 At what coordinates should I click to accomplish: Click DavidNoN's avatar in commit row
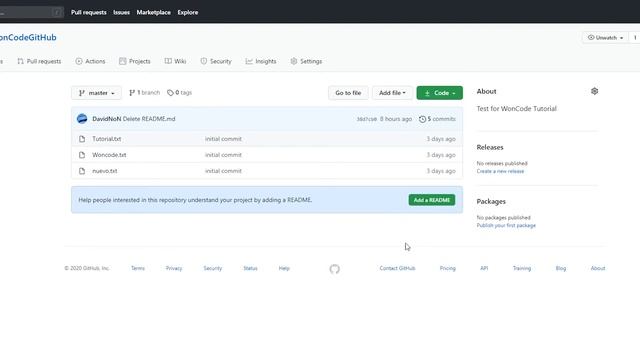click(x=82, y=119)
